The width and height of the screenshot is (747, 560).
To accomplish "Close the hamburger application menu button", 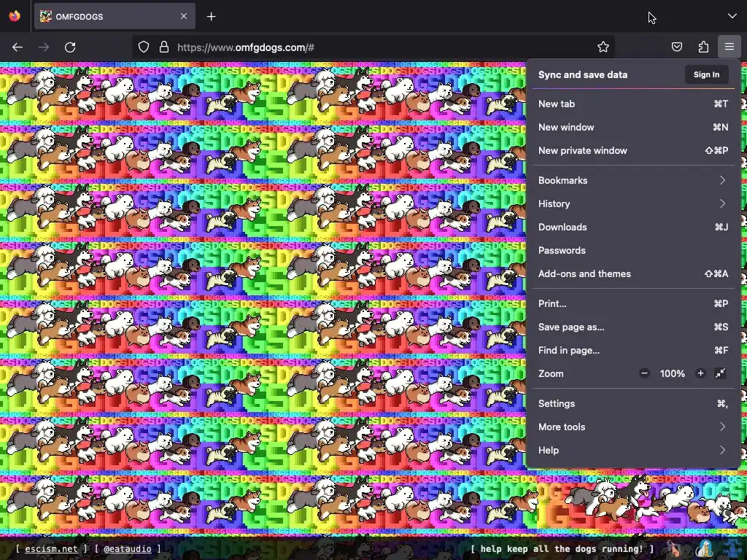I will click(x=729, y=47).
